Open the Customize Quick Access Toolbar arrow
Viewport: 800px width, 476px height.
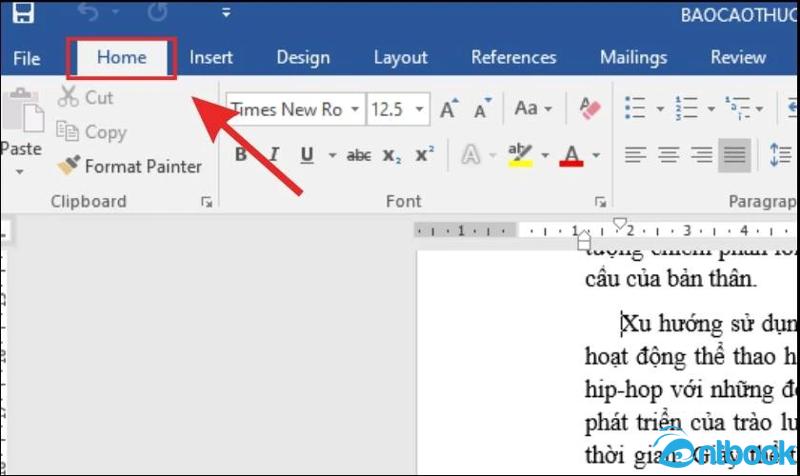click(226, 12)
